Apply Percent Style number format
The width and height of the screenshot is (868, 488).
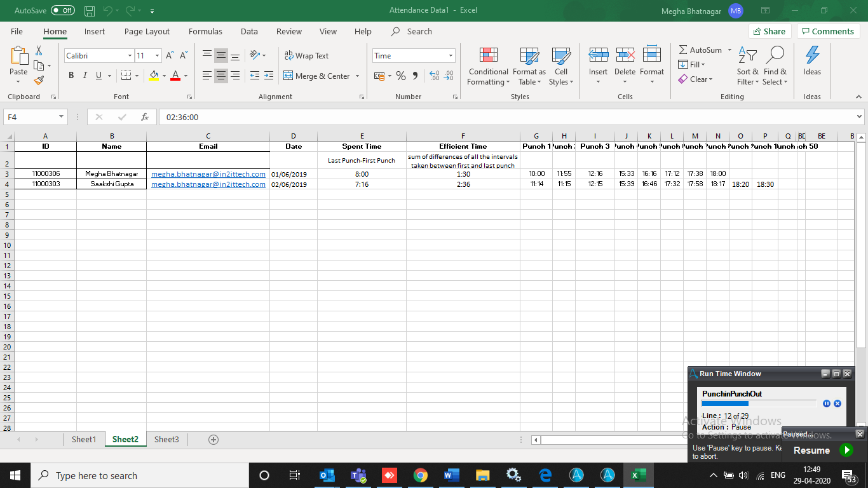[x=401, y=76]
